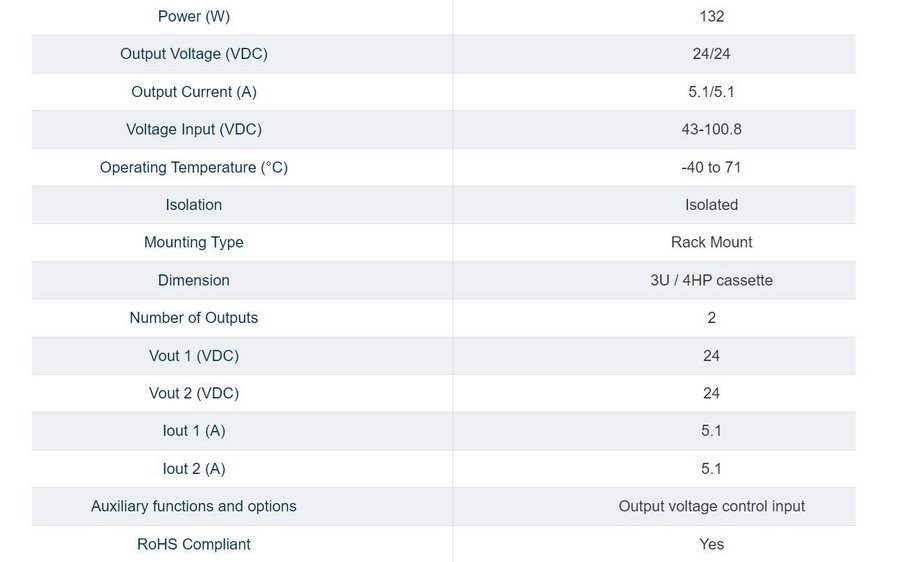Select the 24/24 output voltage value

click(711, 54)
